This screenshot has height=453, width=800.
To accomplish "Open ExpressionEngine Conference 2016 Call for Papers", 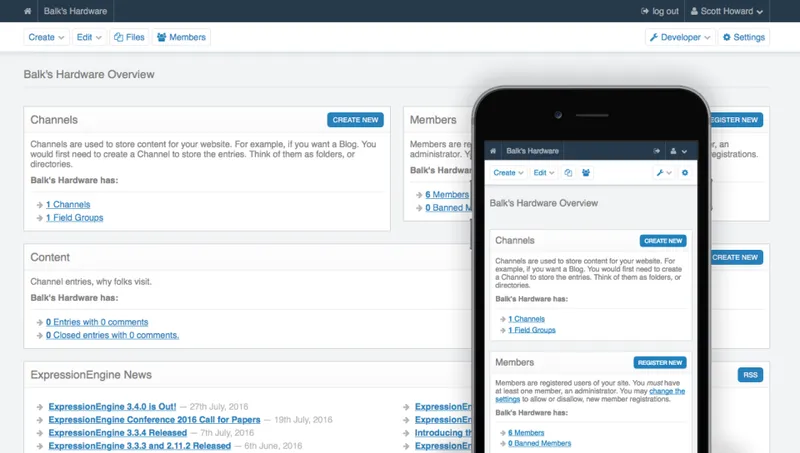I will pos(154,420).
